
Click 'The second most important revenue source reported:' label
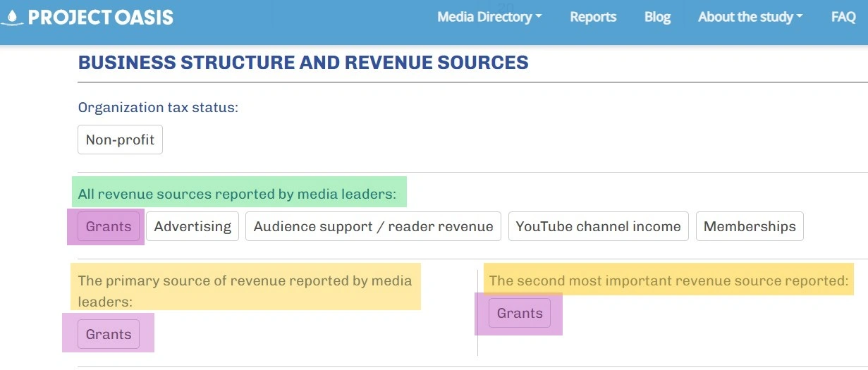tap(668, 280)
